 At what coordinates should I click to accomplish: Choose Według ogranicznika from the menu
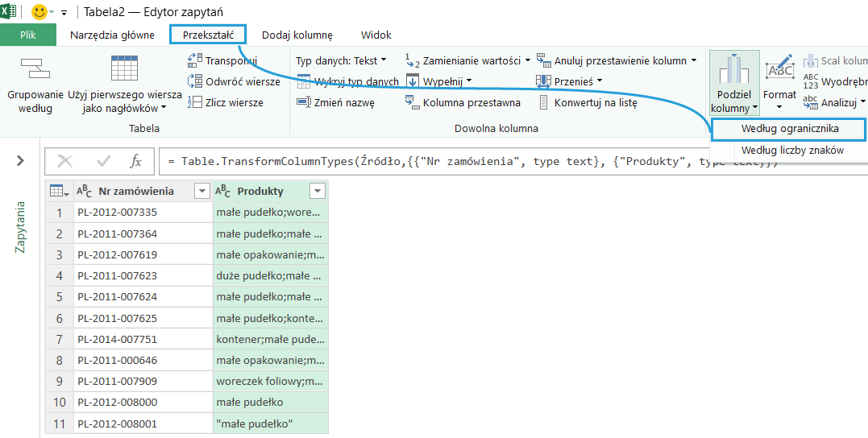[x=789, y=129]
